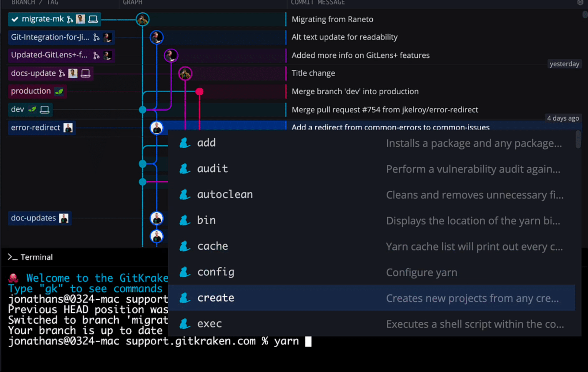Click the doc-updates commit node avatar
Image resolution: width=588 pixels, height=372 pixels.
tap(156, 218)
